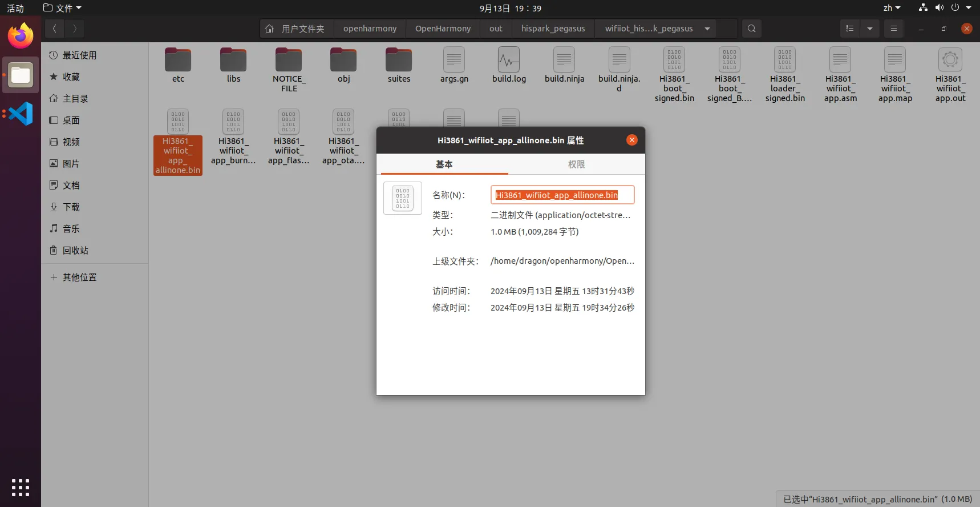Open the libs folder icon

pos(233,60)
